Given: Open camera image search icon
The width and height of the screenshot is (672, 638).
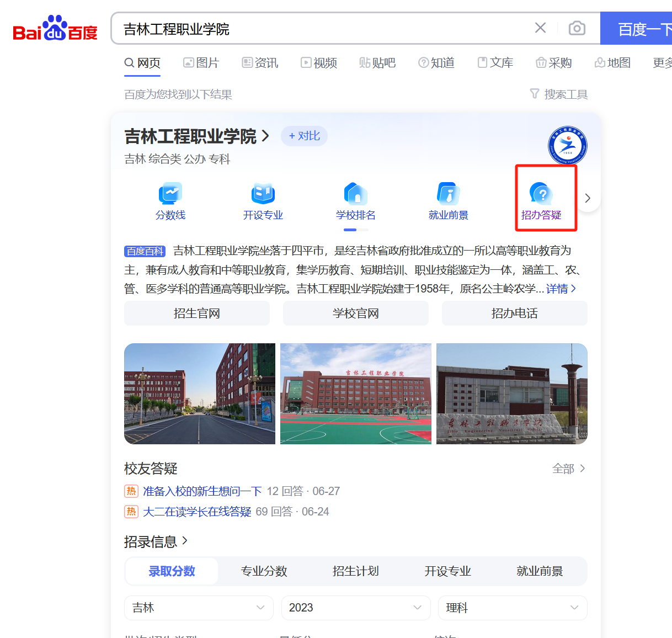Looking at the screenshot, I should pyautogui.click(x=577, y=28).
